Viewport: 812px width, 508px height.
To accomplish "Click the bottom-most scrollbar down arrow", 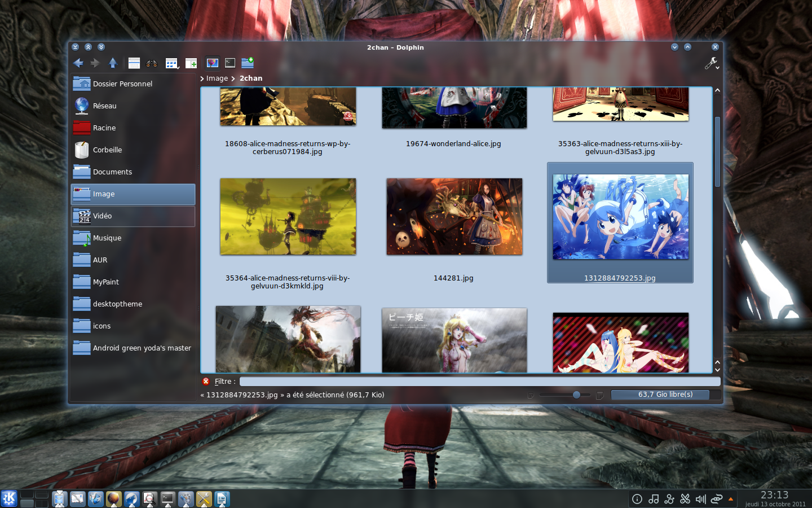I will click(717, 370).
